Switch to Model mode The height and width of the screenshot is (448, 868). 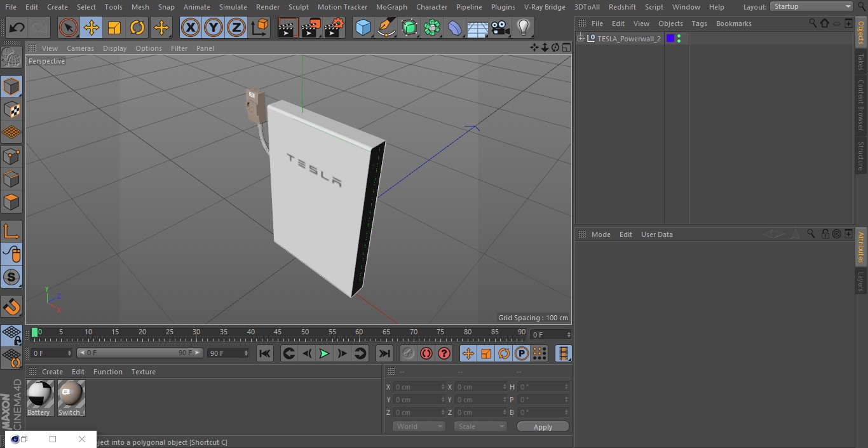11,86
